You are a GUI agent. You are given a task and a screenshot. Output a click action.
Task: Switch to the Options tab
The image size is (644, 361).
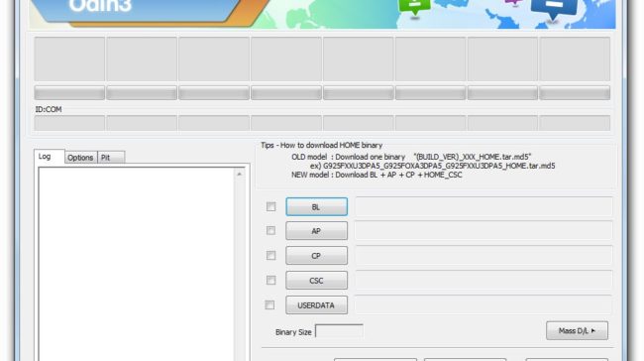pos(80,158)
